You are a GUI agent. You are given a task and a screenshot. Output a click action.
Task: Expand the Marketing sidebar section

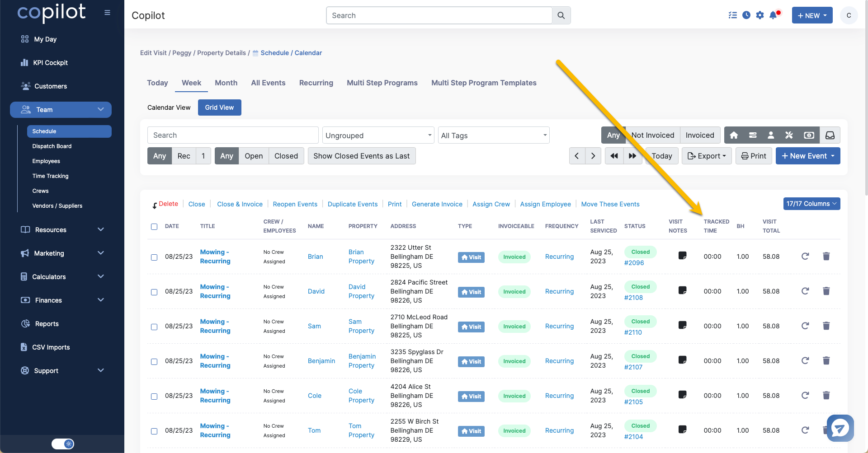coord(62,253)
